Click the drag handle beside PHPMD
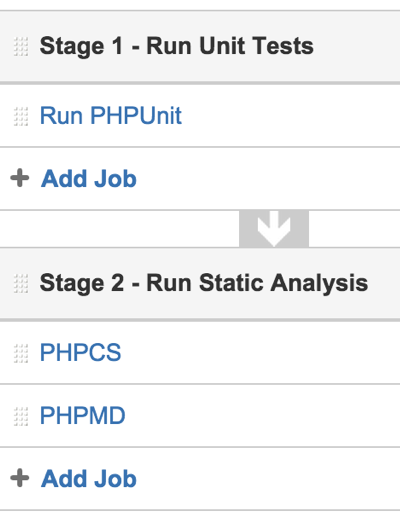The image size is (400, 527). 21,416
